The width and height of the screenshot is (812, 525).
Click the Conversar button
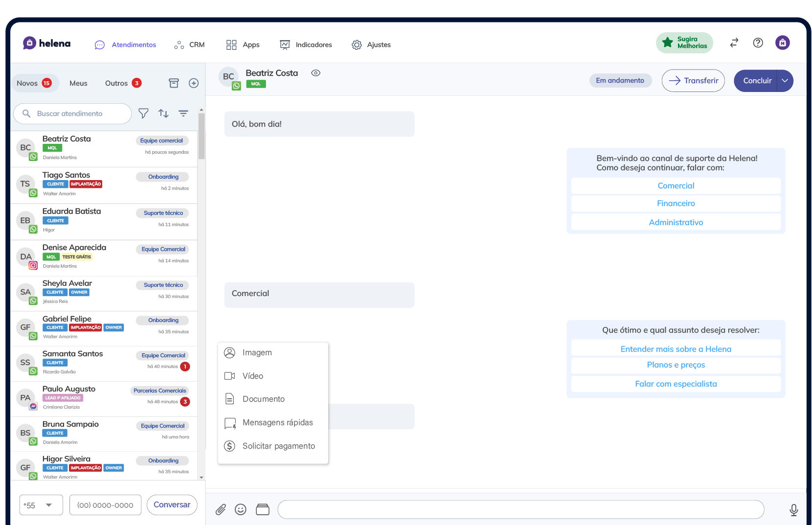coord(172,505)
